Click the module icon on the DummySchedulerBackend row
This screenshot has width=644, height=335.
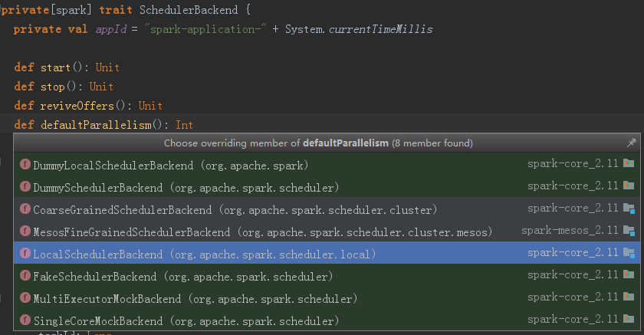[x=629, y=186]
